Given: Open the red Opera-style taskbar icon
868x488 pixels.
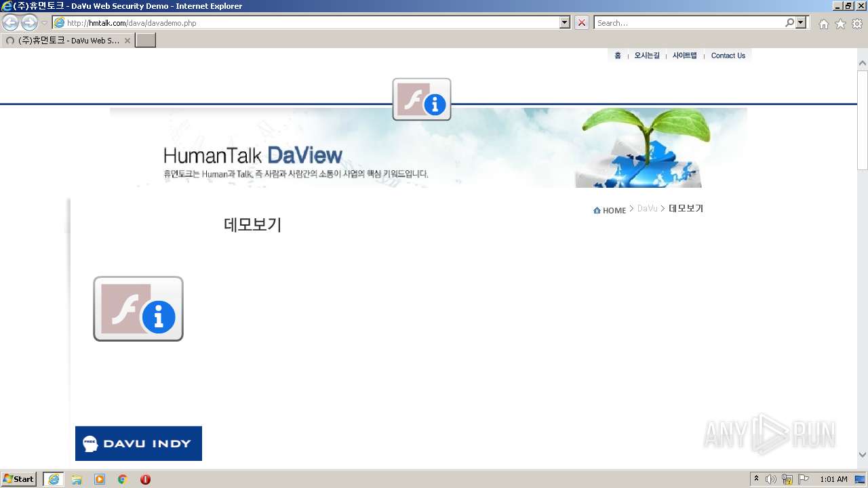Looking at the screenshot, I should click(145, 479).
